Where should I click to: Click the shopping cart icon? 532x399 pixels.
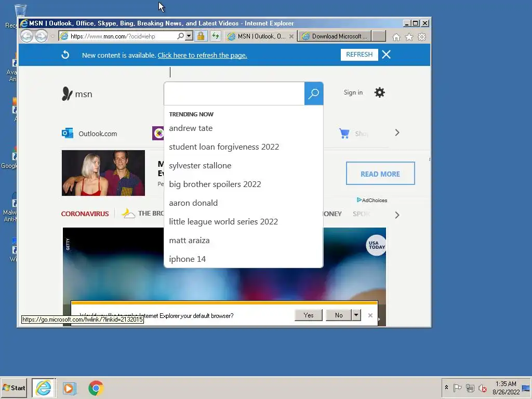click(344, 134)
